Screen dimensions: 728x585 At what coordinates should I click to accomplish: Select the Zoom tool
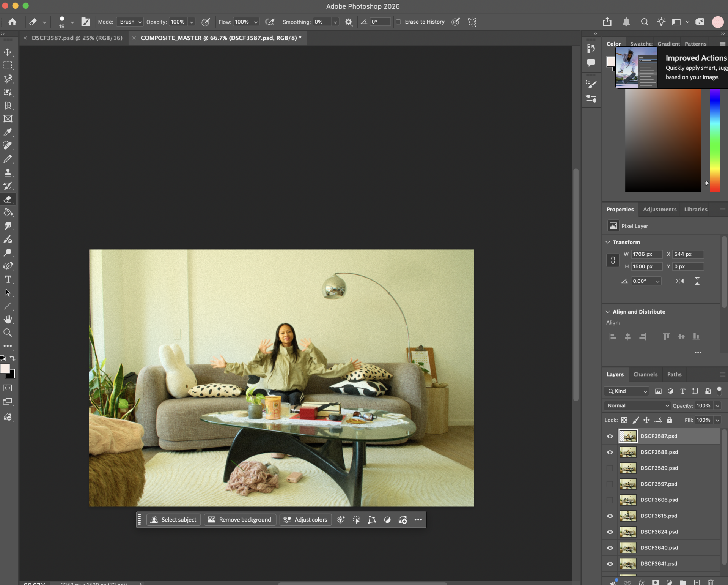8,333
